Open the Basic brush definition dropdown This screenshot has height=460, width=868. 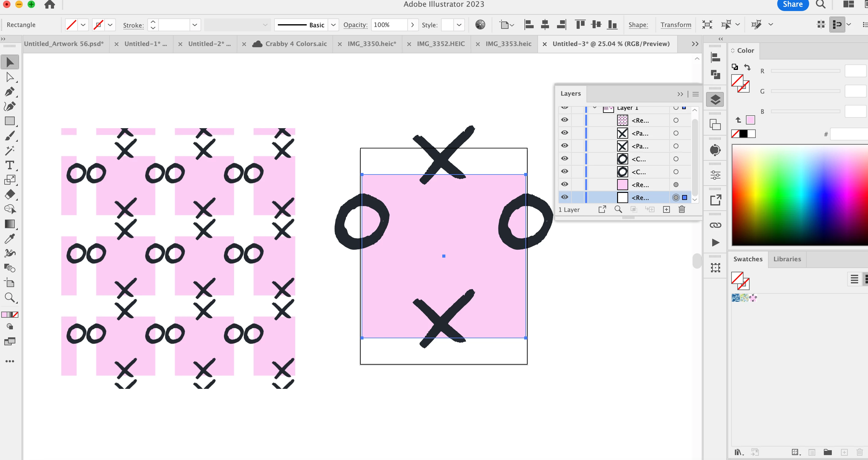coord(333,25)
